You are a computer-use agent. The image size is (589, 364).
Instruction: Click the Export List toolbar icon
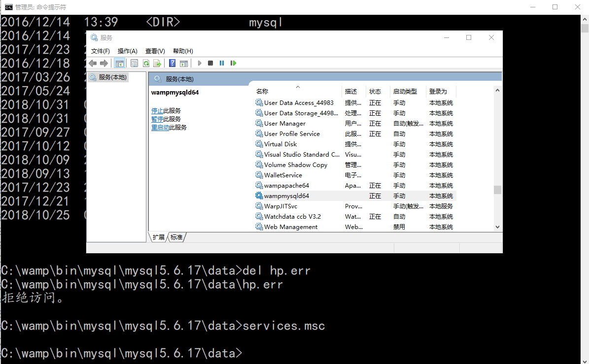[x=157, y=63]
